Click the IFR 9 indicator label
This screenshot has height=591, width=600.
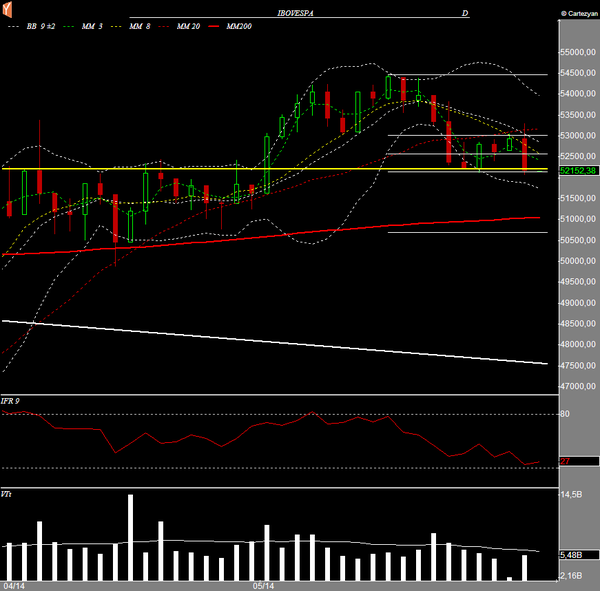13,401
